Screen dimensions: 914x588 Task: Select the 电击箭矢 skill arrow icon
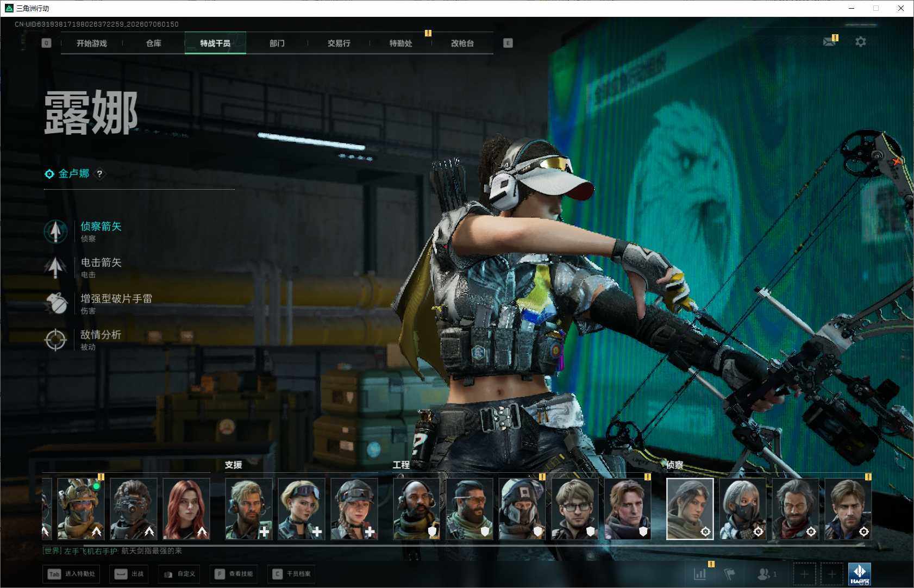pos(55,267)
